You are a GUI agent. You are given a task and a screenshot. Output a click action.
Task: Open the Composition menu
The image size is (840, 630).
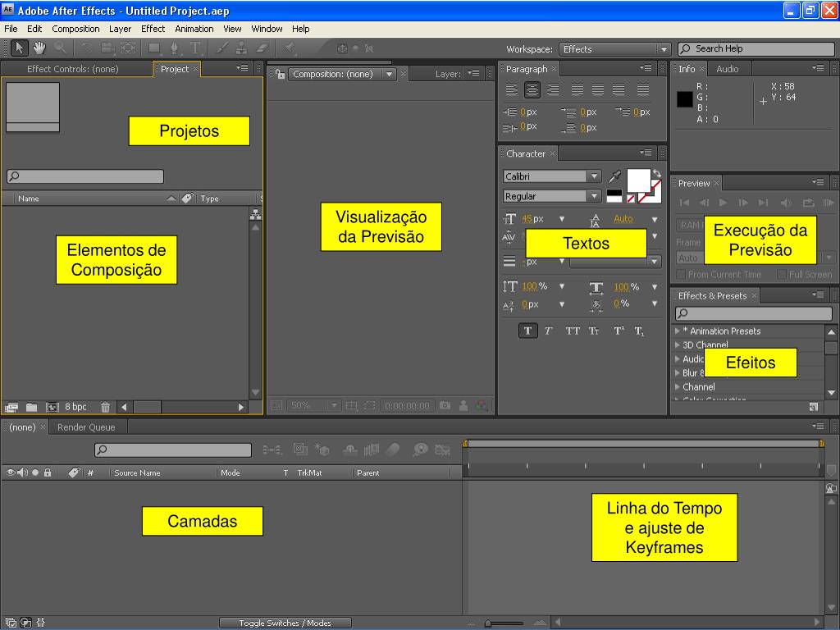coord(75,29)
